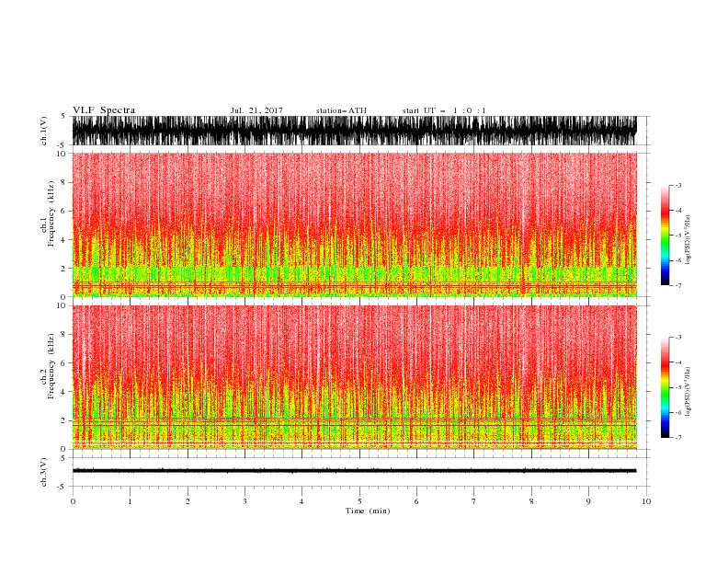Click the ch.1 voltage waveform panel
Screen dimensions: 728x563
click(x=354, y=131)
